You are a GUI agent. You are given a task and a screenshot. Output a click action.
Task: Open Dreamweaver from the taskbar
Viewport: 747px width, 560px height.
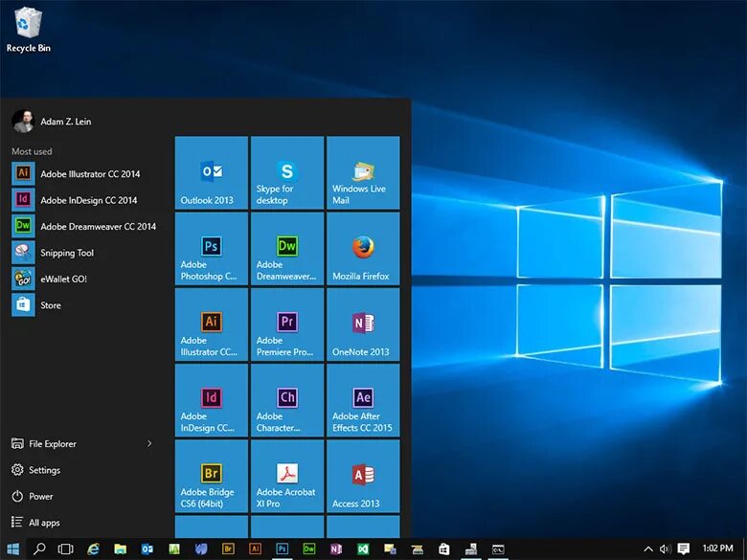pos(309,549)
